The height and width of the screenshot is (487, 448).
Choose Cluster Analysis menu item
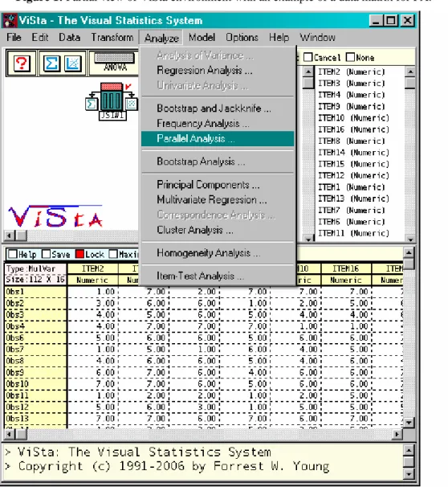pos(218,230)
